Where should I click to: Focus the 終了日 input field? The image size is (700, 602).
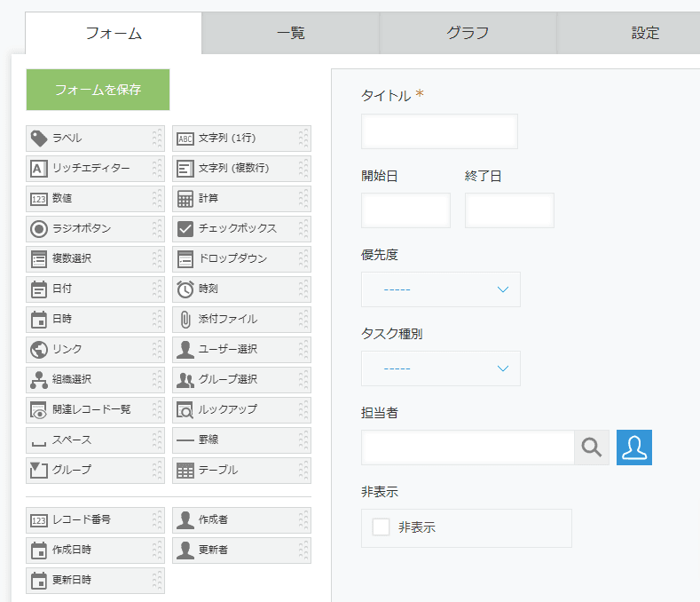(509, 210)
